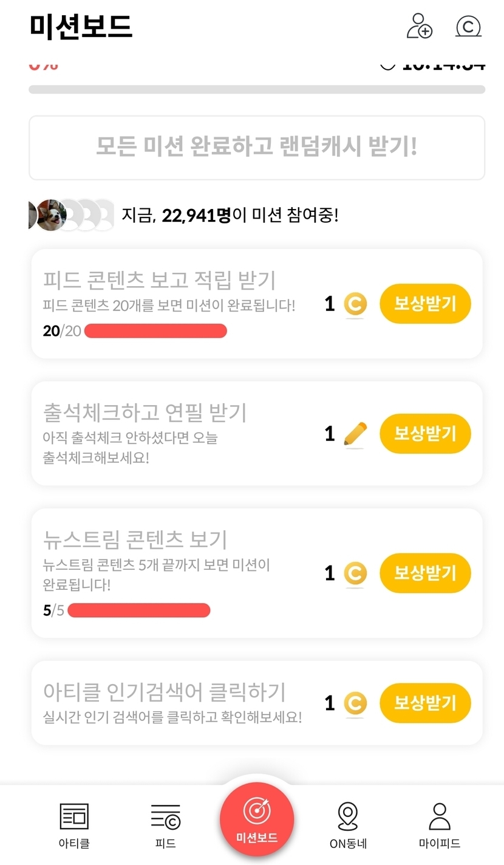Click the 5/5 newstream progress bar
The height and width of the screenshot is (865, 504).
tap(139, 610)
